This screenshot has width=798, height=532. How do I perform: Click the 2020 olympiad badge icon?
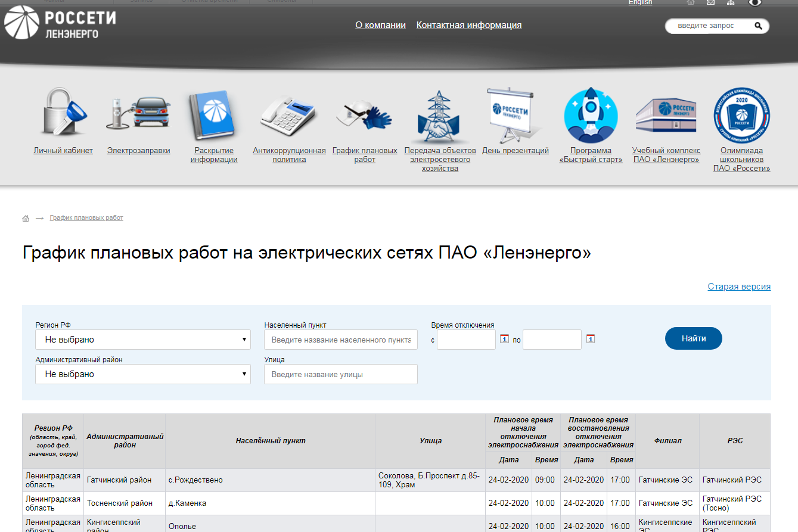tap(741, 115)
